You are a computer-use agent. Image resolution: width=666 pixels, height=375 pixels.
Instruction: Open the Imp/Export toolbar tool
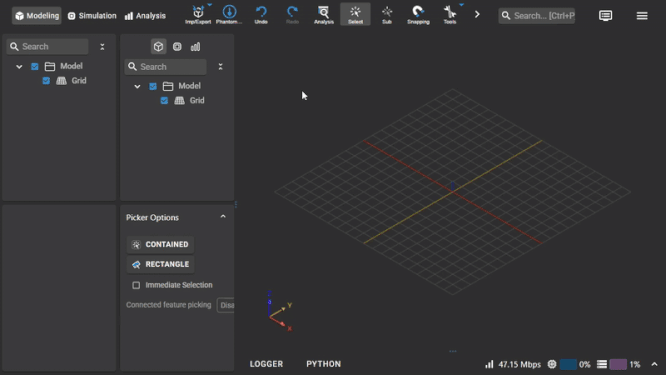tap(198, 14)
